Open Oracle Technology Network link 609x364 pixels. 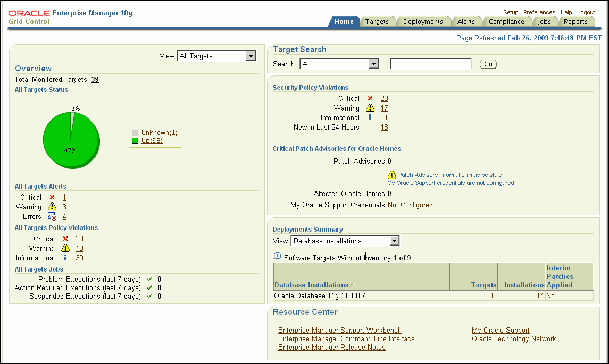click(x=514, y=339)
